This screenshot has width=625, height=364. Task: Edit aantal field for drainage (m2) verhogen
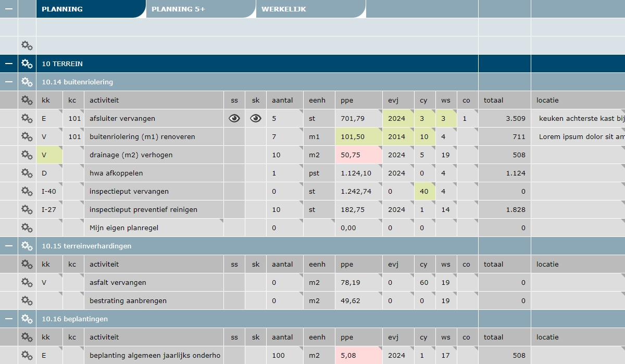(x=284, y=155)
